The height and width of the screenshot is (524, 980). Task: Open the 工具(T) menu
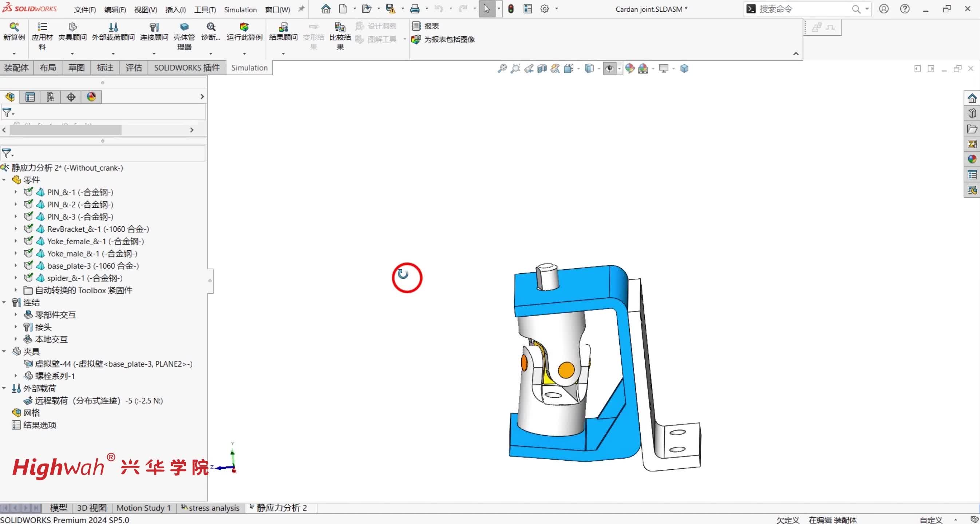coord(205,9)
